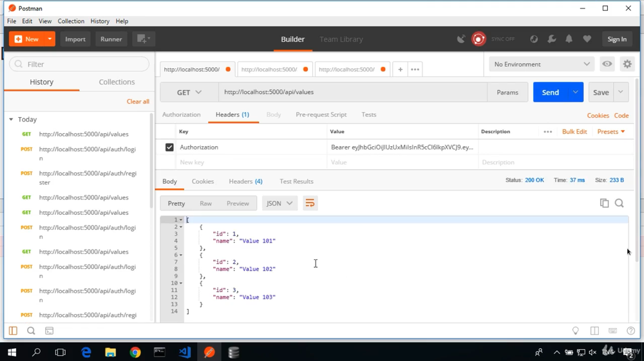Open Postman console icon in bottom bar
Screen dimensions: 644x361
point(50,331)
